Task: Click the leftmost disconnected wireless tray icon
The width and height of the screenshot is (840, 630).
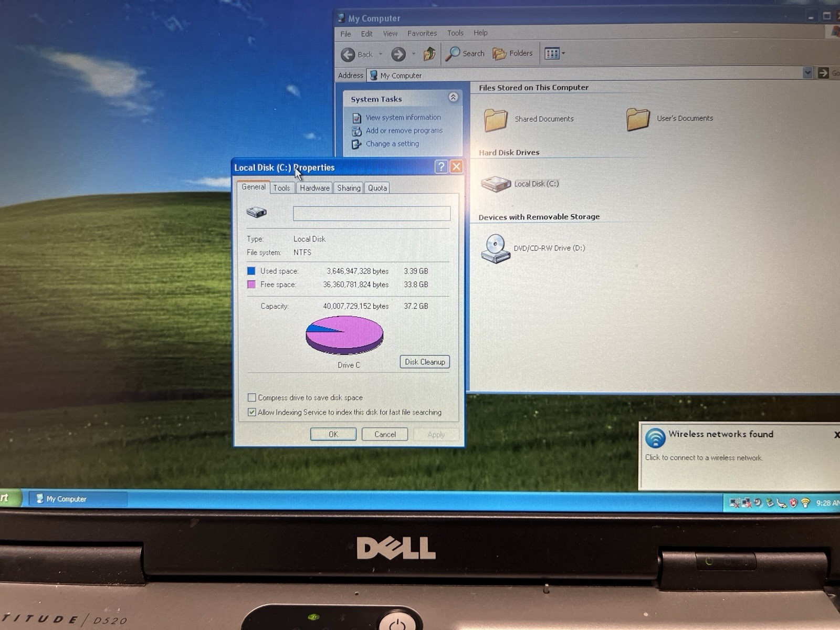Action: 734,503
